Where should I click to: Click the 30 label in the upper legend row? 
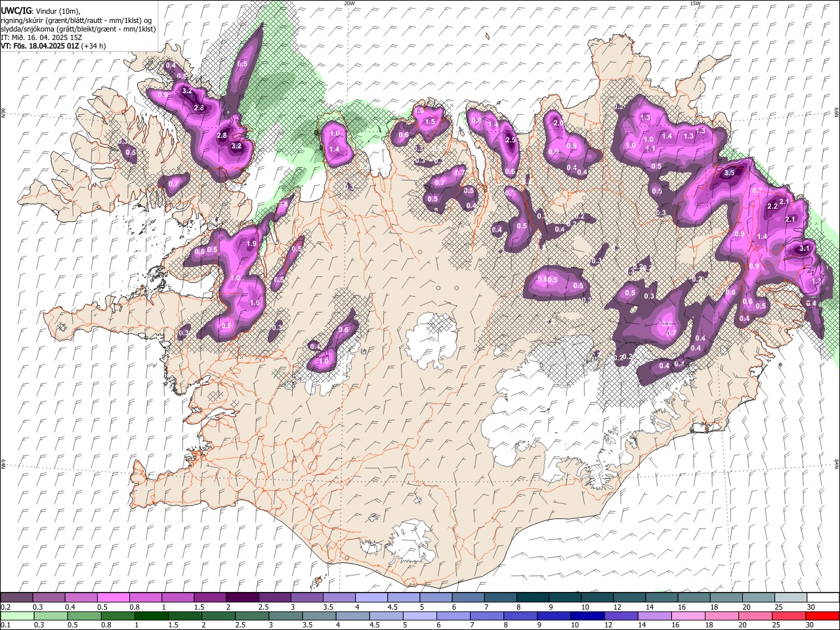810,607
